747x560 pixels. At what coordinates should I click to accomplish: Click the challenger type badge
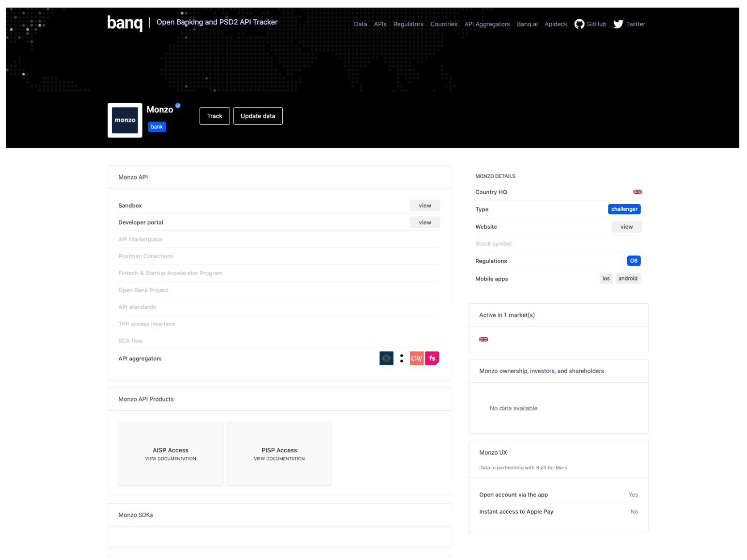click(624, 209)
